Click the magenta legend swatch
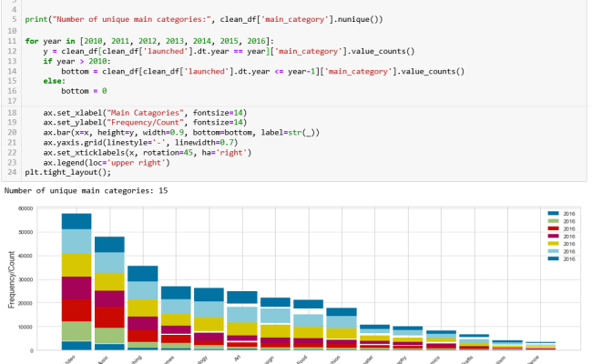592x364 pixels. point(553,236)
